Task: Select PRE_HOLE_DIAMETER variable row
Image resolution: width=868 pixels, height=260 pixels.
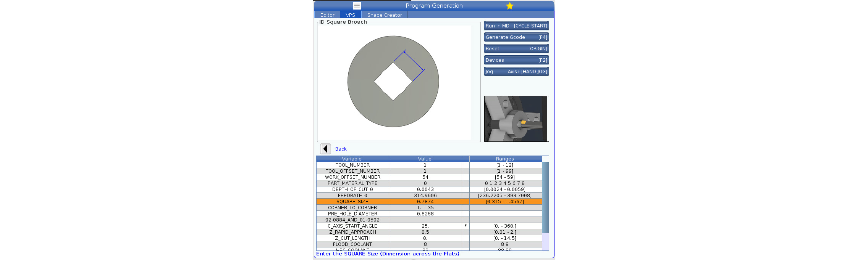Action: [429, 214]
